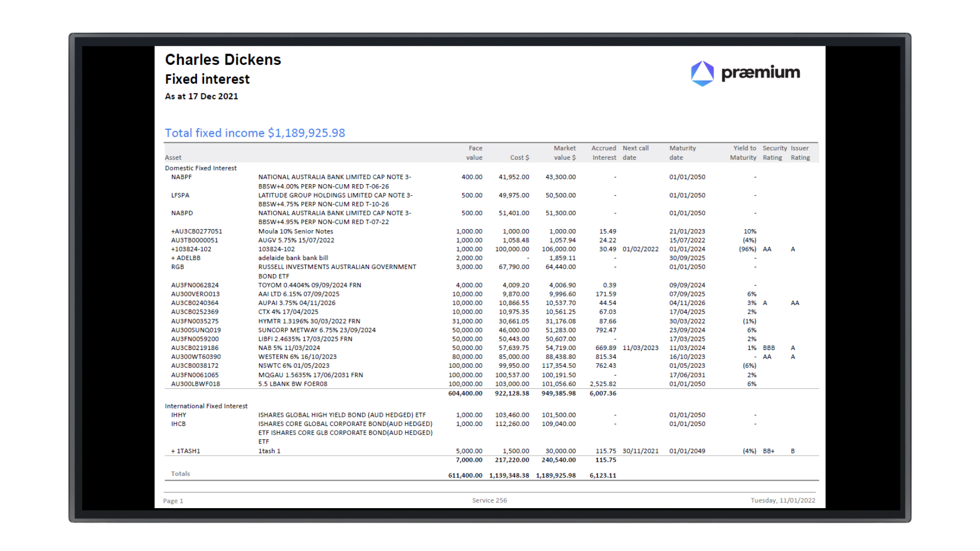Screen dimensions: 980x551
Task: Click domestic accrued interest subtotal '6,007.36'
Action: point(603,393)
